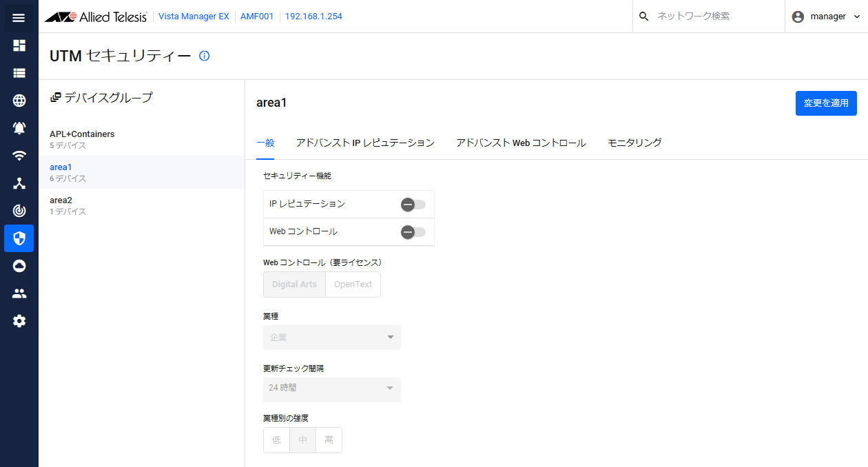Viewport: 868px width, 467px height.
Task: Open the alarm bell notifications icon
Action: [19, 128]
